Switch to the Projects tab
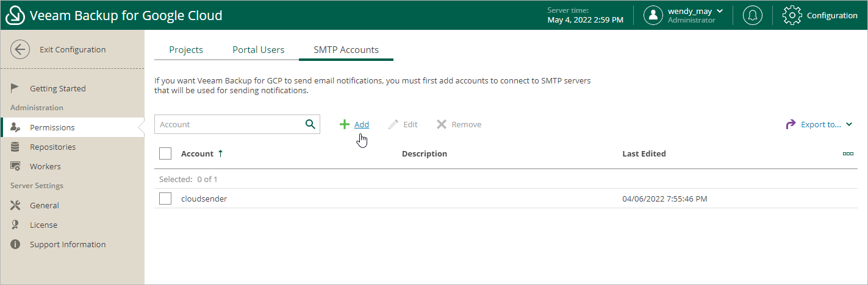 click(186, 50)
